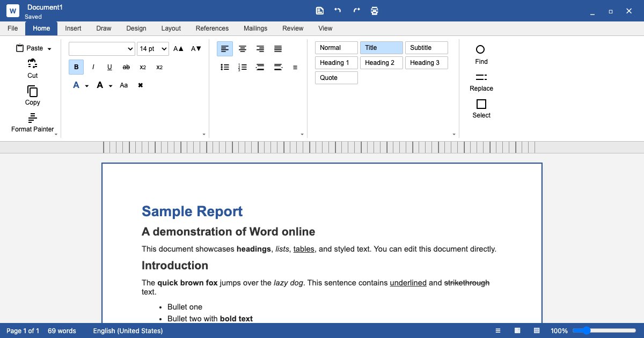
Task: Center align the paragraph
Action: click(x=243, y=49)
